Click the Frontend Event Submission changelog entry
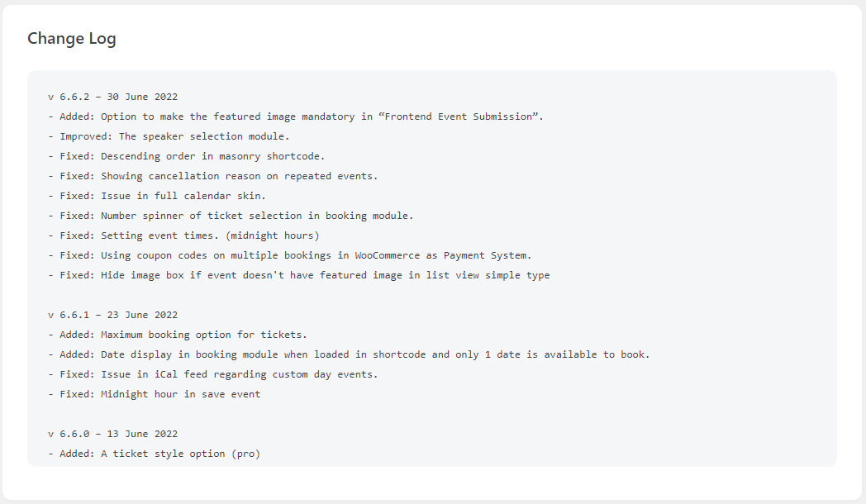866x504 pixels. tap(296, 116)
